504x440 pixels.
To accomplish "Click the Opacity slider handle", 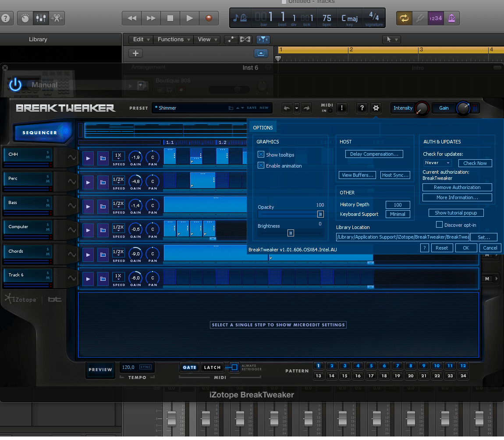I will coord(320,214).
